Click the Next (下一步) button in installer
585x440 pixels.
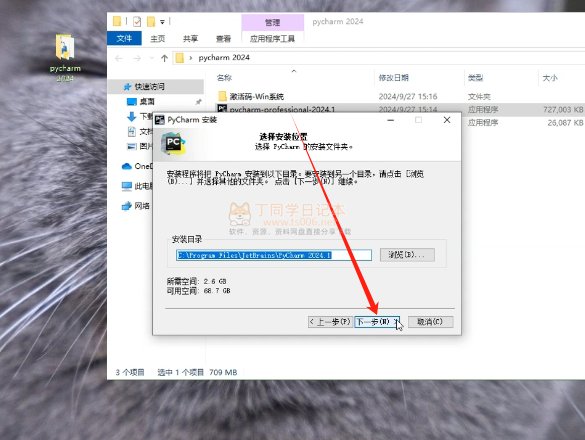(x=377, y=322)
